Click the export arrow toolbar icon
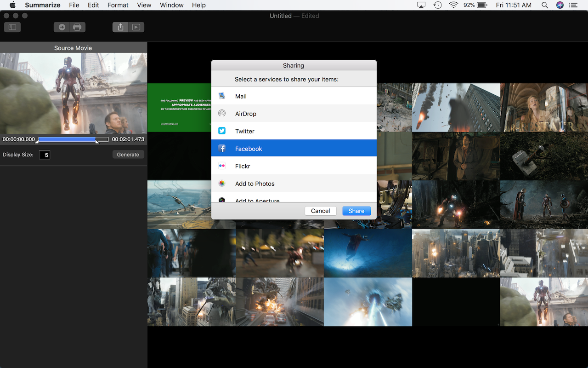 coord(62,27)
